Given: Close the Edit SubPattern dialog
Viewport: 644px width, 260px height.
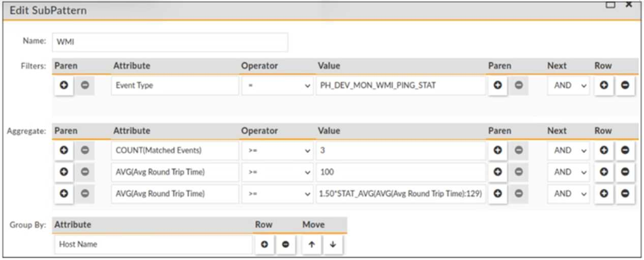Looking at the screenshot, I should 629,4.
